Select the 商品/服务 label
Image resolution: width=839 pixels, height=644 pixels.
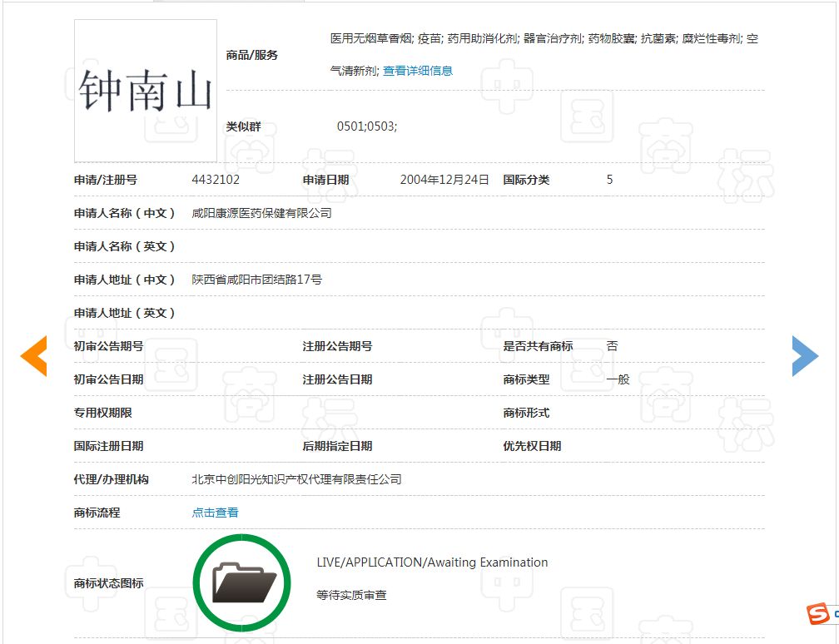tap(252, 55)
